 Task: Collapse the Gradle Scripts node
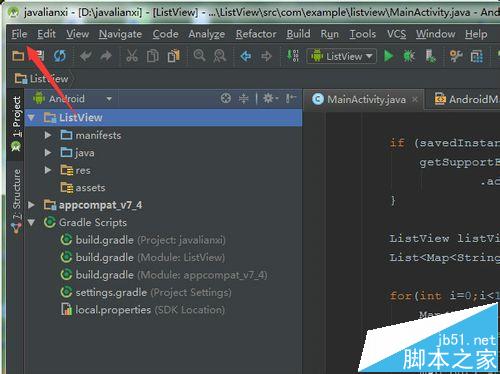coord(31,222)
